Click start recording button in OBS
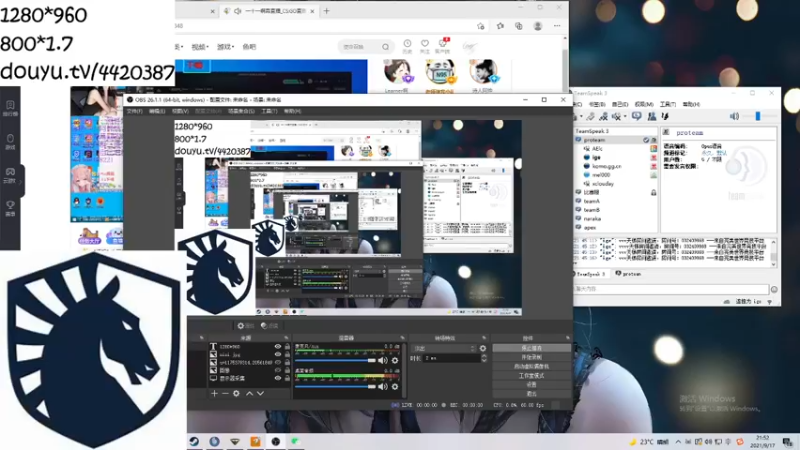The height and width of the screenshot is (450, 800). (x=531, y=357)
